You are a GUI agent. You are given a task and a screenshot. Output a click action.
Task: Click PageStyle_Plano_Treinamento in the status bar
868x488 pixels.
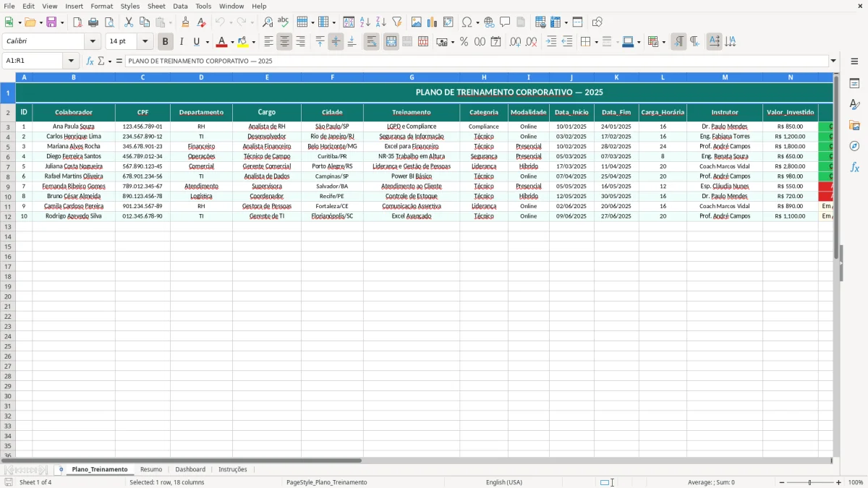coord(327,482)
